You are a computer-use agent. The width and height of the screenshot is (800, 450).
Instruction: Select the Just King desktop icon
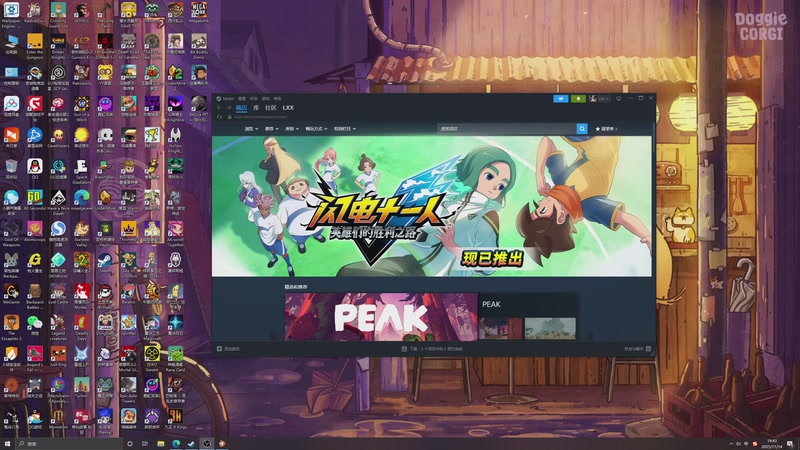point(58,356)
